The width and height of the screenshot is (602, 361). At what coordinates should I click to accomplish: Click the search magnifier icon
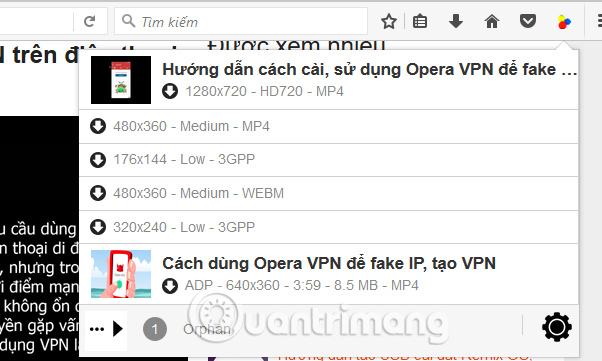[x=128, y=21]
